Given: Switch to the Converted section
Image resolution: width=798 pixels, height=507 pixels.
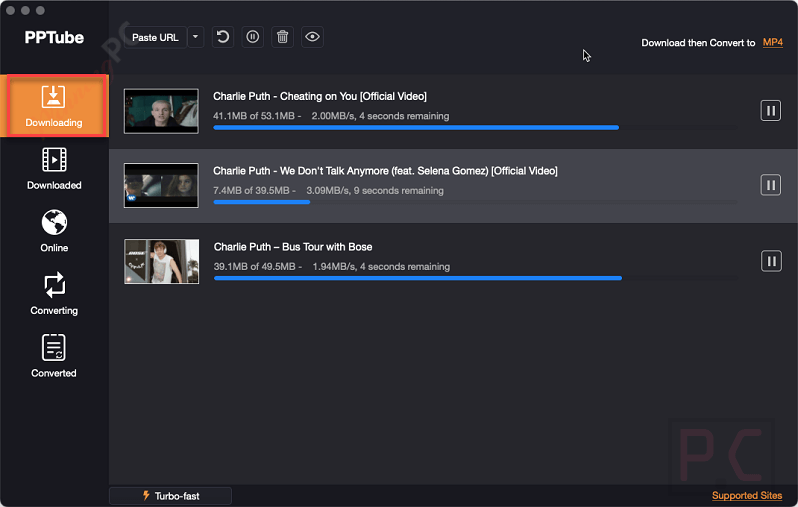Looking at the screenshot, I should [x=54, y=356].
